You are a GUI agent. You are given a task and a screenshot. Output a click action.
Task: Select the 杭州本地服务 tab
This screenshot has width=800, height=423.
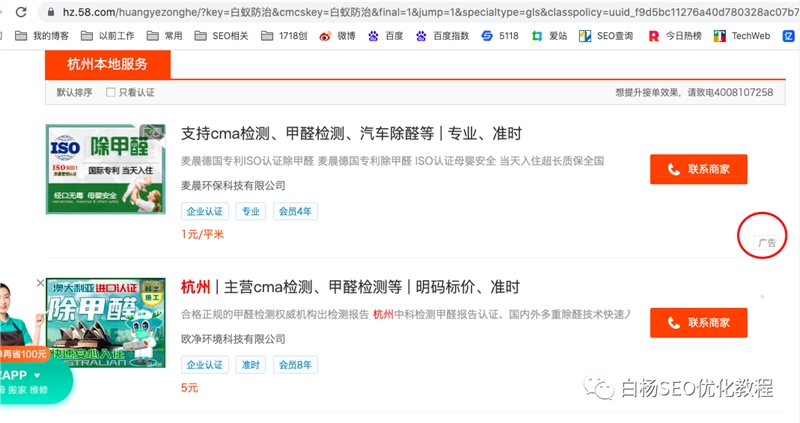tap(108, 64)
